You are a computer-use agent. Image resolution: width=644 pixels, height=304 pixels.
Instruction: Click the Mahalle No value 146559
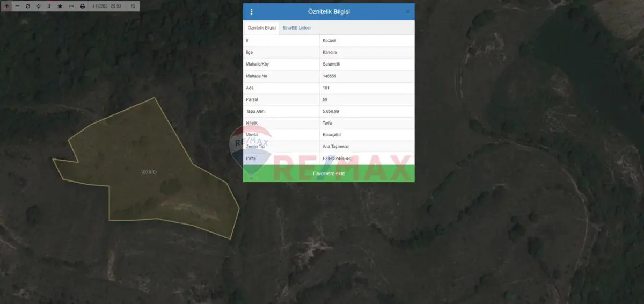coord(329,76)
